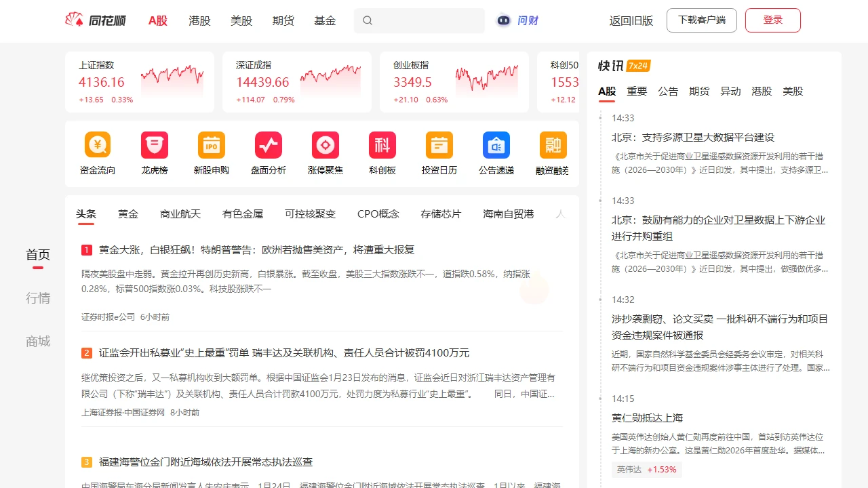Open 商城 in the left sidebar

[x=37, y=341]
